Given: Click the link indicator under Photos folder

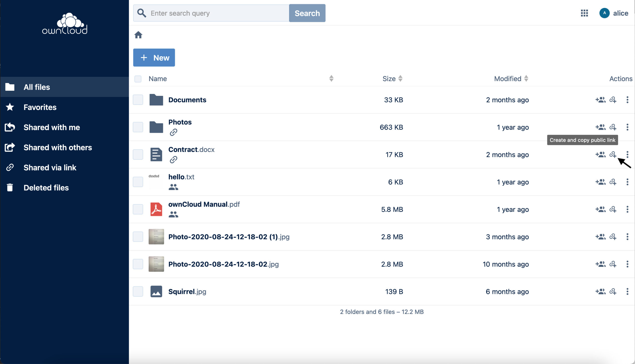Looking at the screenshot, I should (173, 132).
